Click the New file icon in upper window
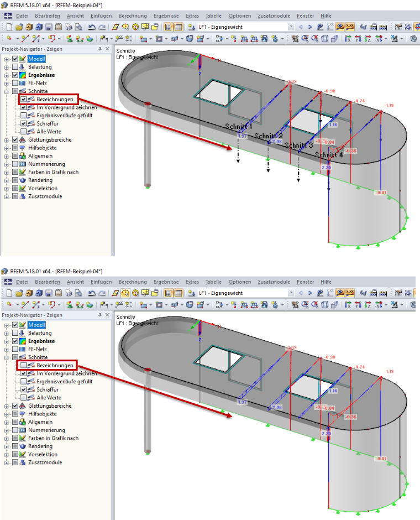The width and height of the screenshot is (420, 520). 9,27
